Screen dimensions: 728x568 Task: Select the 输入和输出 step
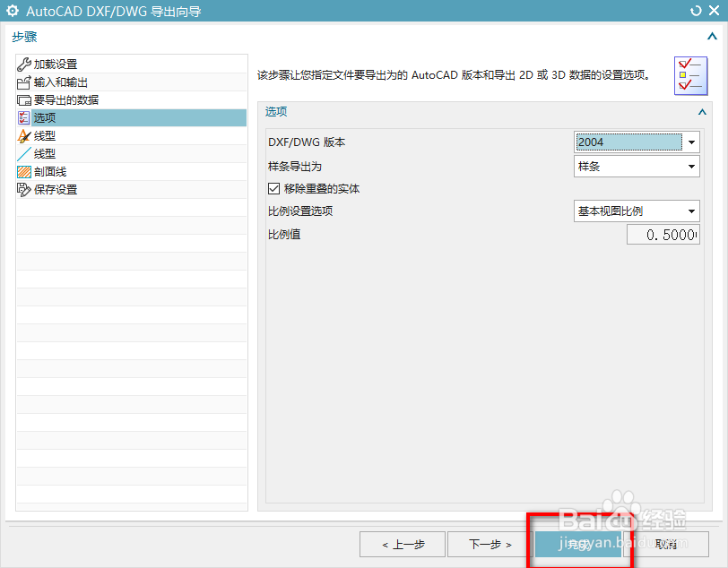132,82
